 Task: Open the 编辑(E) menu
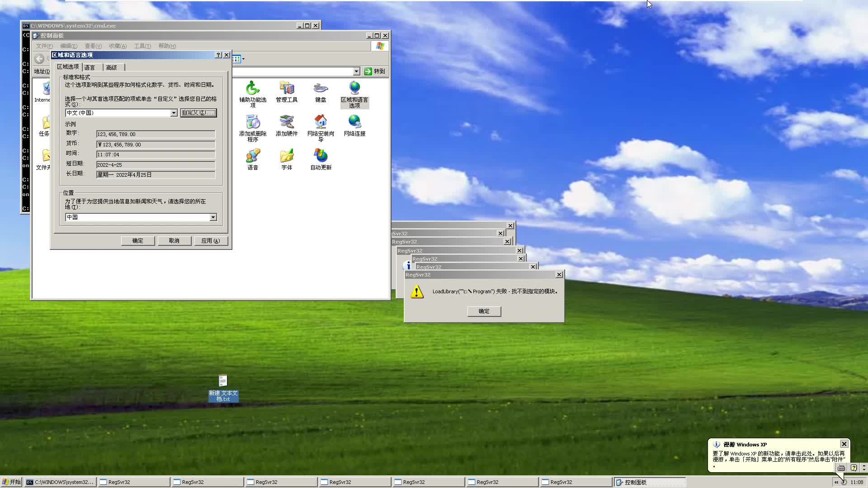click(69, 46)
